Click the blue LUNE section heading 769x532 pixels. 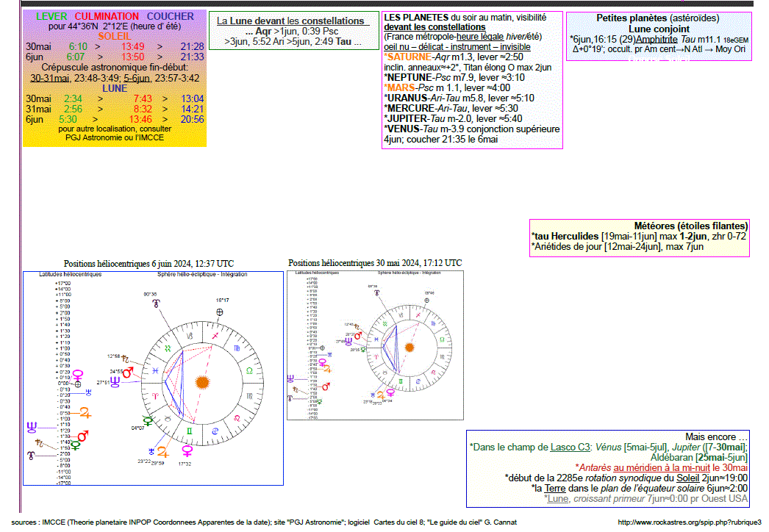coord(115,88)
